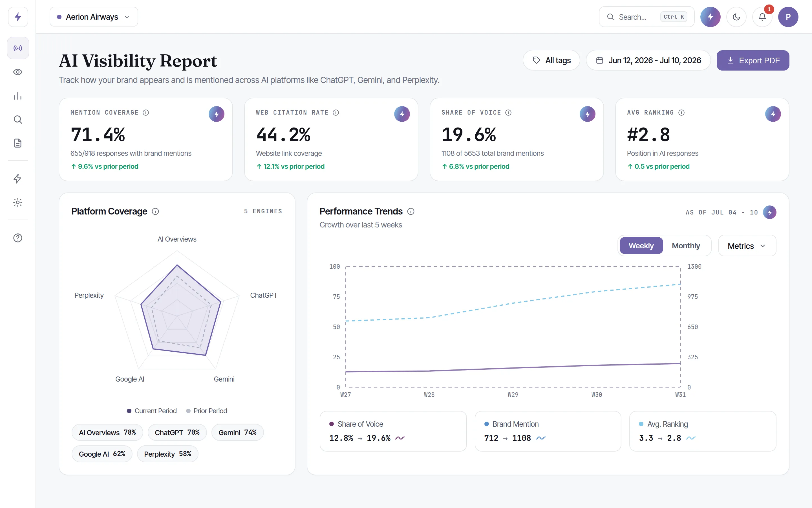Toggle the Share of Voice series card
812x508 pixels.
(393, 431)
